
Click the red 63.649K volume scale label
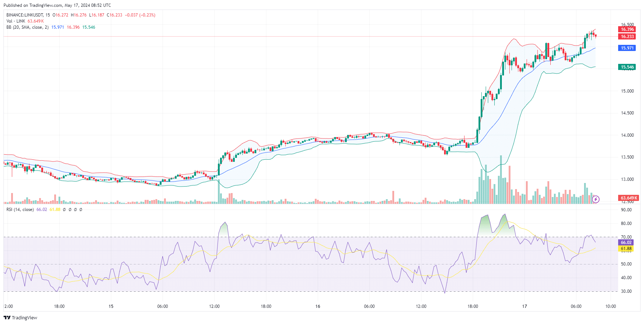pyautogui.click(x=629, y=198)
